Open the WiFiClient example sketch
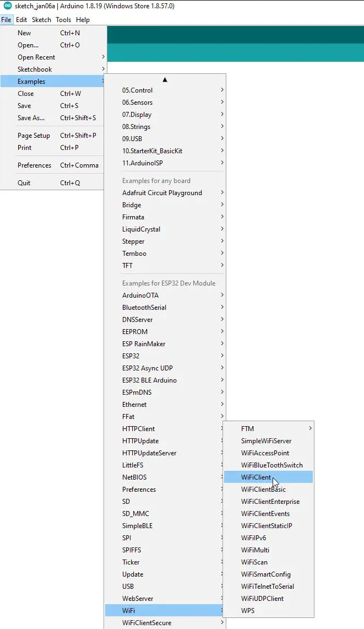This screenshot has height=629, width=364. pos(256,477)
